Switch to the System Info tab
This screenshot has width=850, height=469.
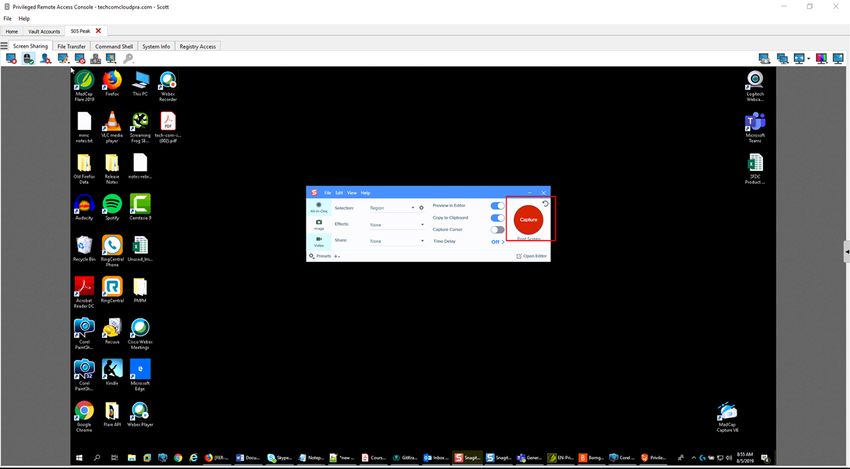click(x=156, y=47)
